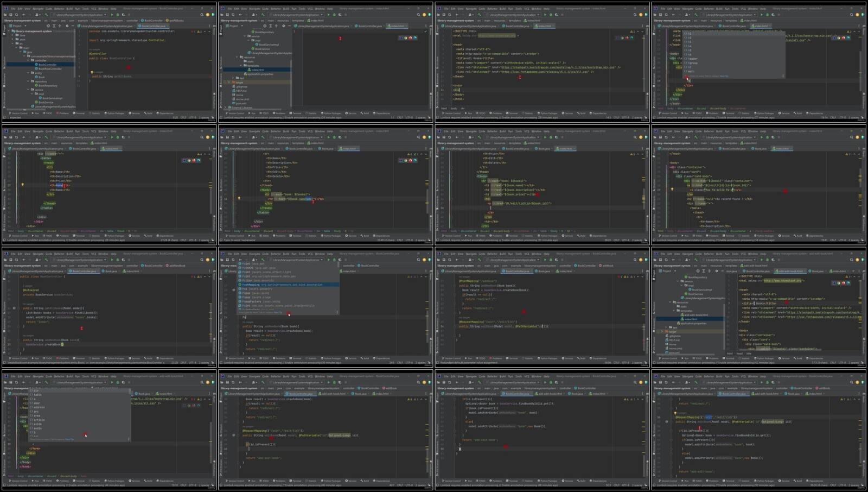Open Problems tool window in BookRestController frame

[63, 113]
